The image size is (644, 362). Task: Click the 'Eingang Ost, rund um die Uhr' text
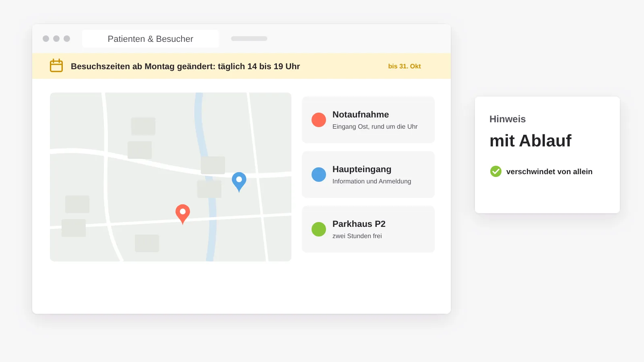pos(375,127)
